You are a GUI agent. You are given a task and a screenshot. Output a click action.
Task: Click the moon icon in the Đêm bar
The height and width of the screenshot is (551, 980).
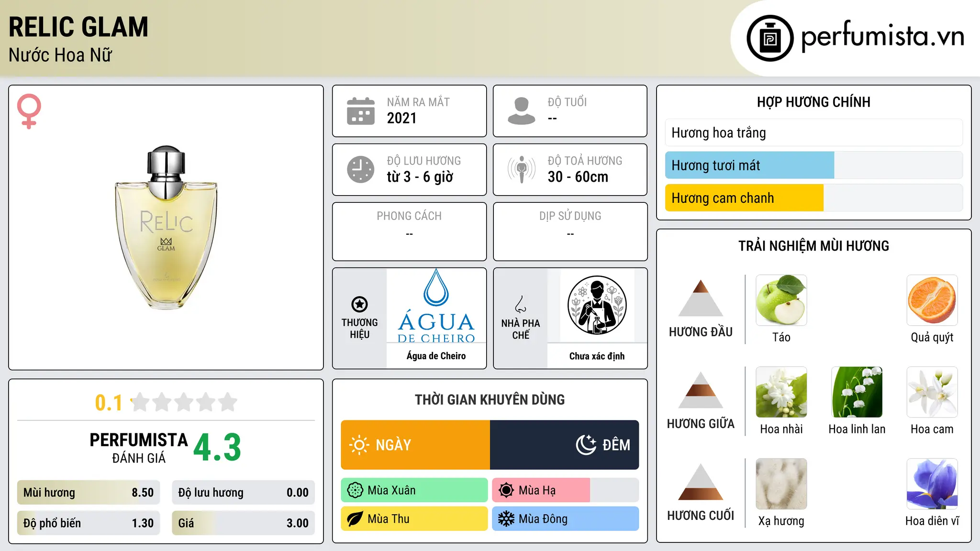point(586,445)
